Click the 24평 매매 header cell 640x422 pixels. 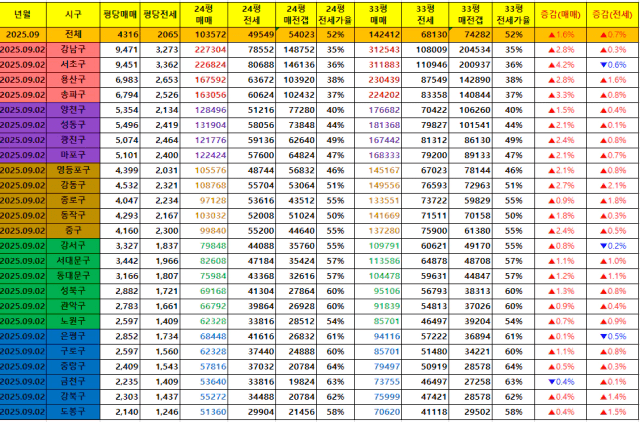pyautogui.click(x=203, y=15)
